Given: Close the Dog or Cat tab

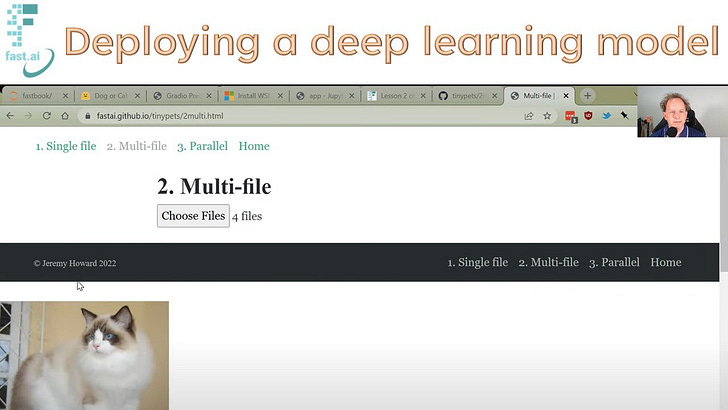Looking at the screenshot, I should click(x=137, y=96).
